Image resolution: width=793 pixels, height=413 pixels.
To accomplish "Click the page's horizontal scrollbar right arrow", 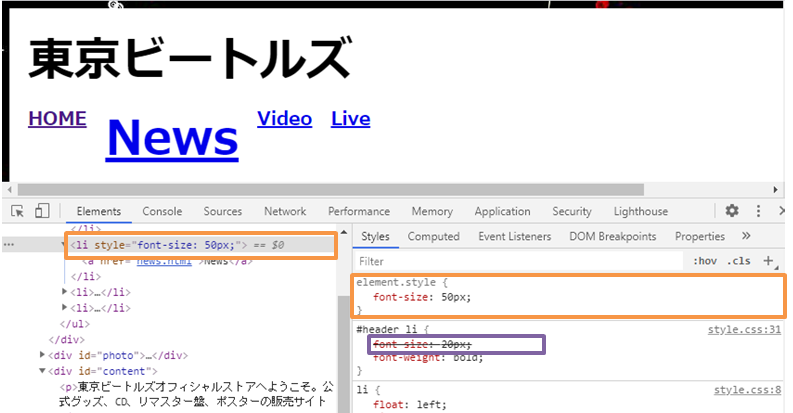I will point(776,189).
